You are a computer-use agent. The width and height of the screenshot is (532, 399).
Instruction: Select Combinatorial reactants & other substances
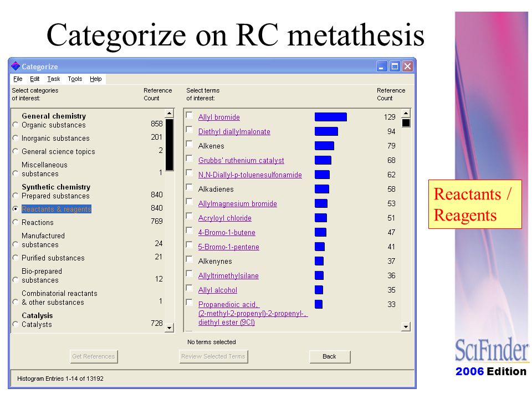(x=16, y=302)
